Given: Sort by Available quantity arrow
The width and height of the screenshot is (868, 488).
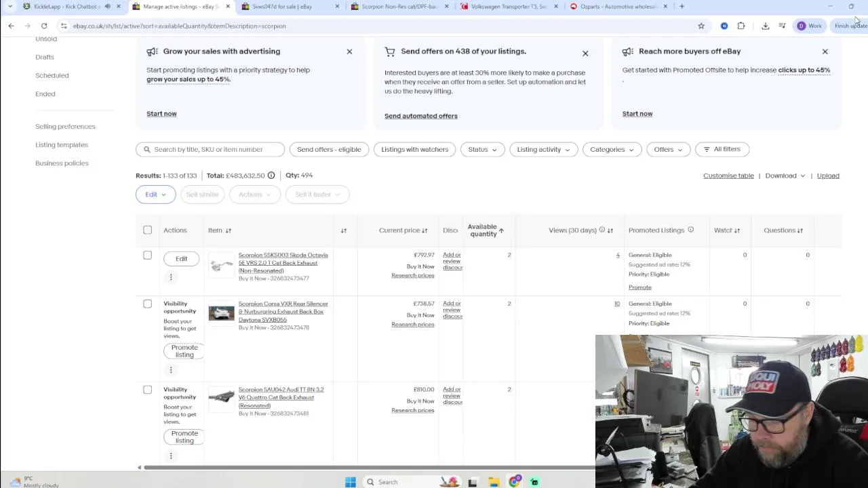Looking at the screenshot, I should pos(501,230).
